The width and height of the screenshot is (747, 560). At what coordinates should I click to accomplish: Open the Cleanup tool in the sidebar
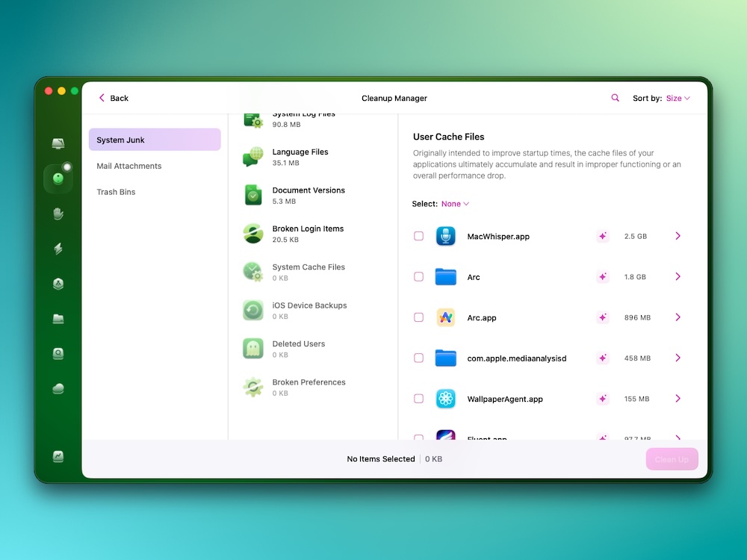(58, 178)
